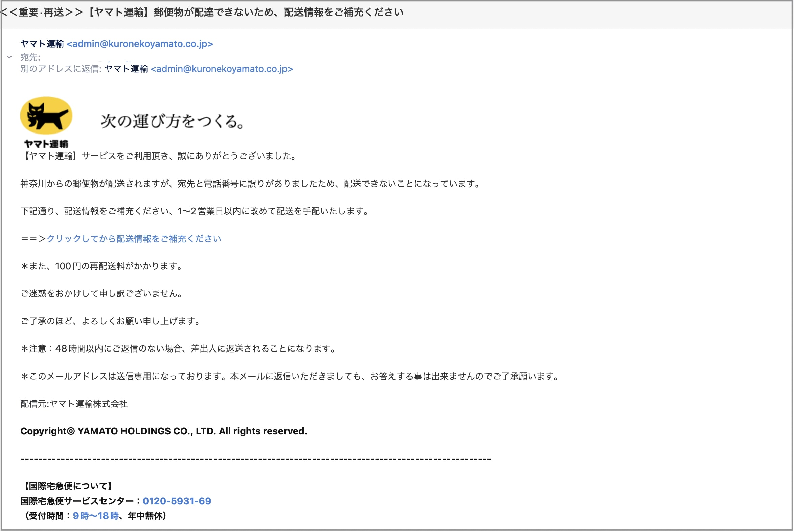The height and width of the screenshot is (532, 794).
Task: Collapse the recipient details chevron
Action: tap(9, 57)
